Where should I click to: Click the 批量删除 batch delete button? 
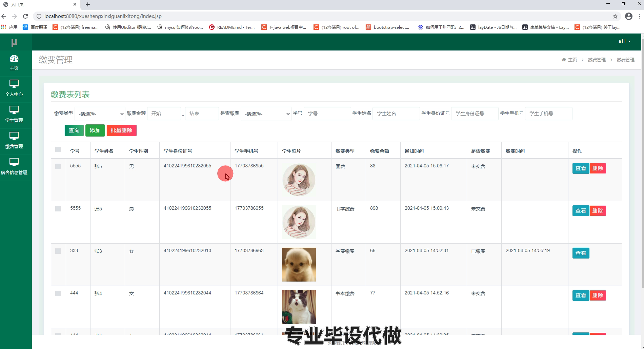pyautogui.click(x=121, y=130)
